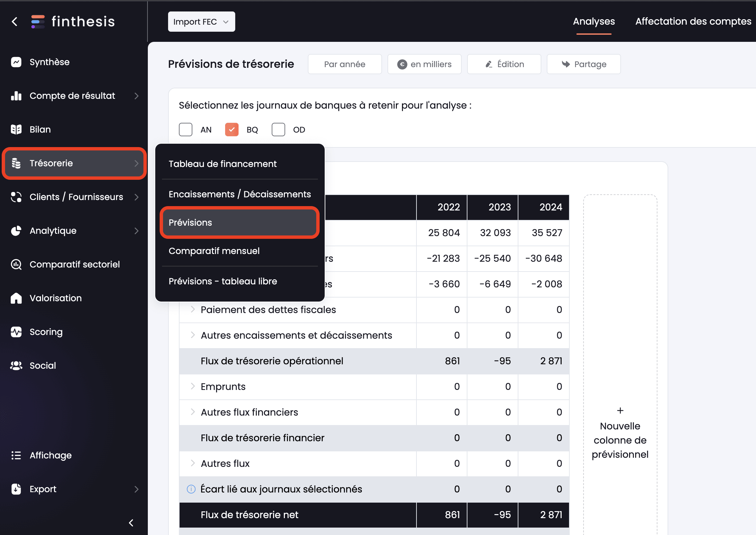The height and width of the screenshot is (535, 756).
Task: Click the Trésorerie coins icon
Action: tap(16, 163)
